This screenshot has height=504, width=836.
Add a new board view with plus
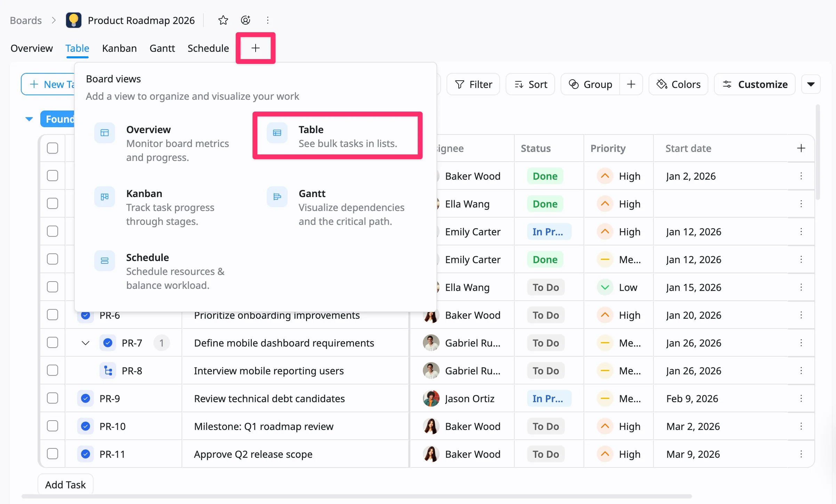tap(256, 48)
